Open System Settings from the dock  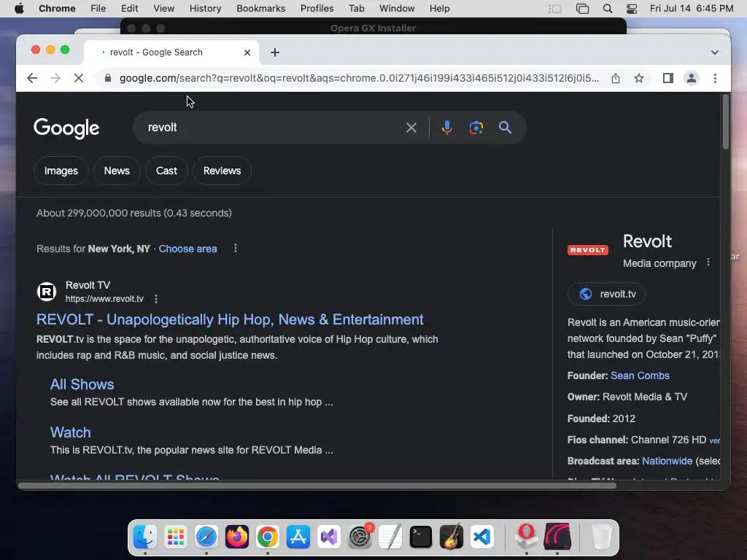tap(360, 537)
